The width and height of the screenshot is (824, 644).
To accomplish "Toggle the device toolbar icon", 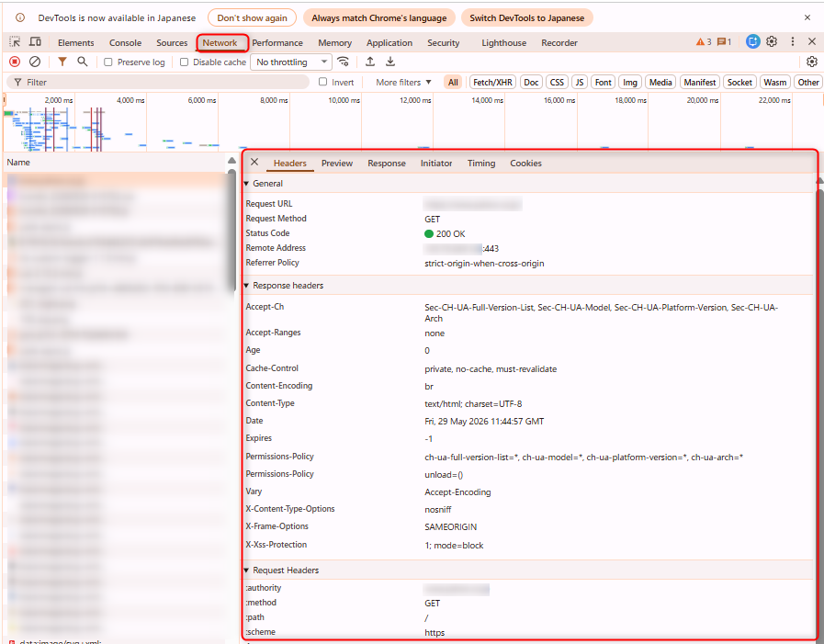I will tap(35, 42).
